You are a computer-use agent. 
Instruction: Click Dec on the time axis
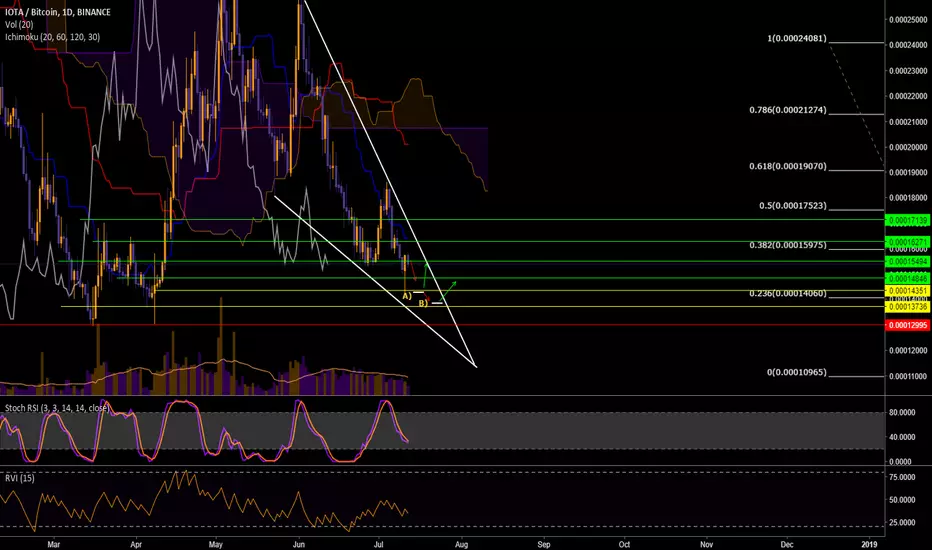pyautogui.click(x=786, y=544)
